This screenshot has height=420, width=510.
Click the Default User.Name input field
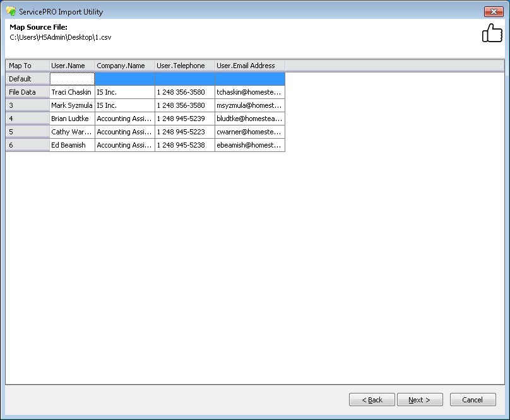pyautogui.click(x=71, y=78)
